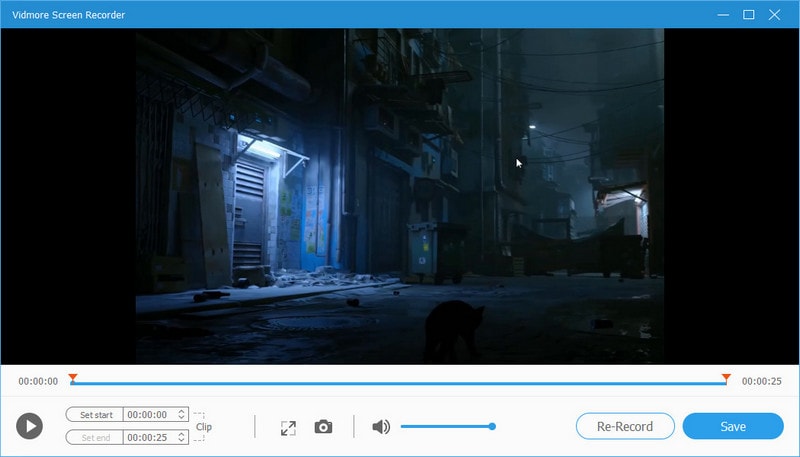Mute the audio with the speaker icon
The image size is (800, 457).
click(x=381, y=426)
